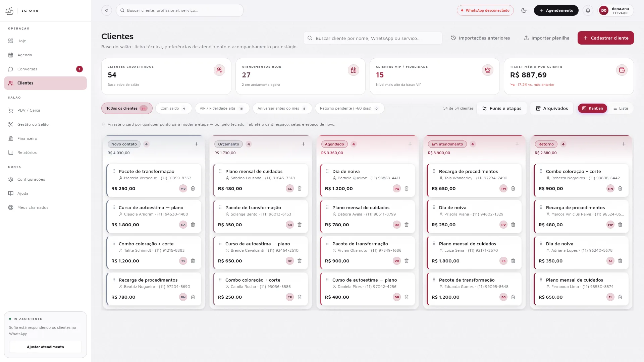Click drag handle on Dia de noiva Pâmela card

(x=327, y=171)
